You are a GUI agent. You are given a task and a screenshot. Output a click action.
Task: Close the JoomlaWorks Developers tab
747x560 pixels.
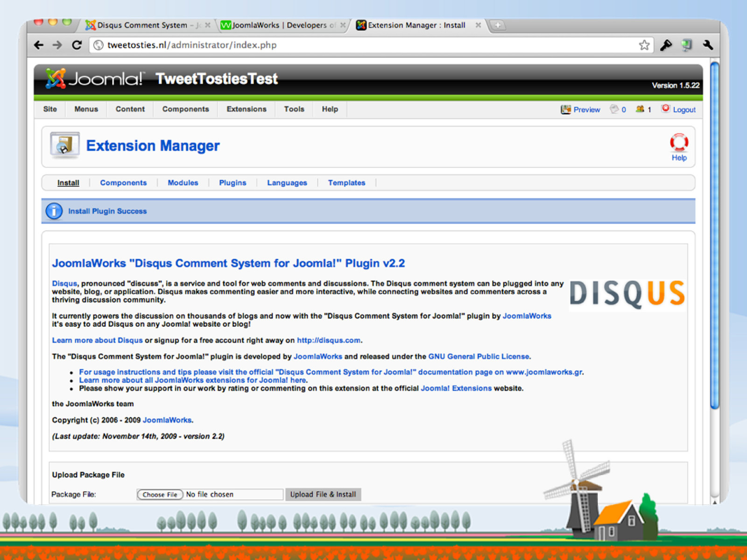343,25
